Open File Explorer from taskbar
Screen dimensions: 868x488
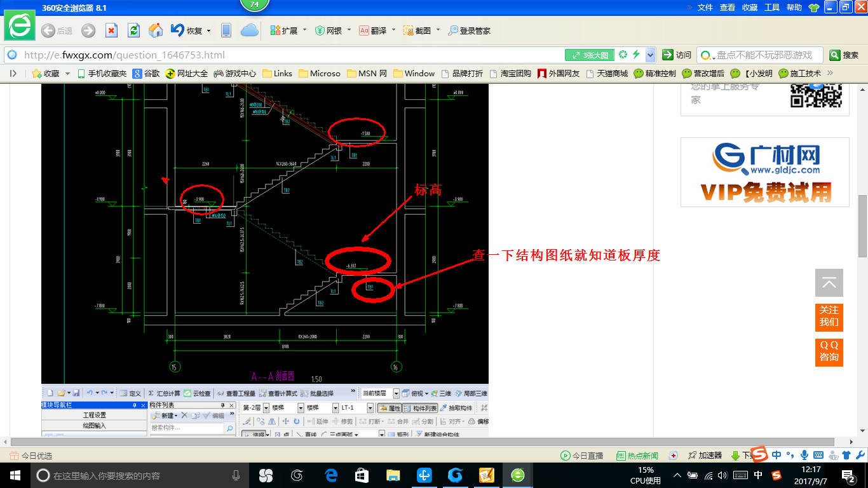pos(393,475)
